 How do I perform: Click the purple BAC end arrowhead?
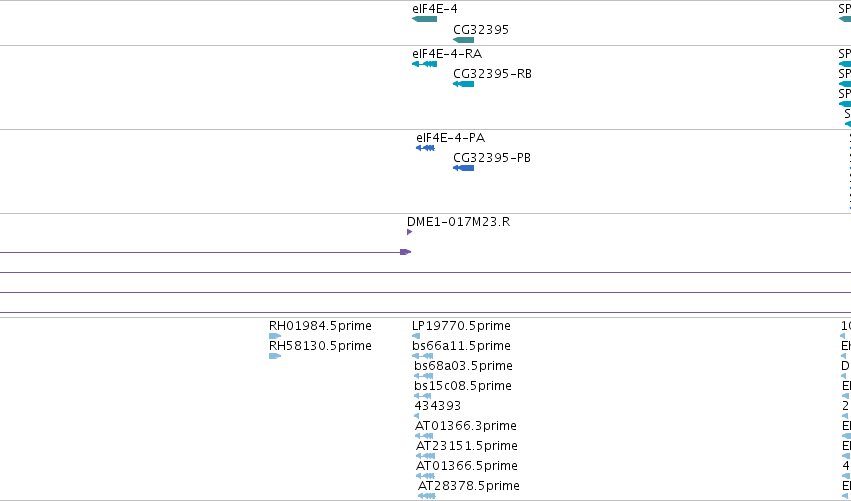click(406, 252)
